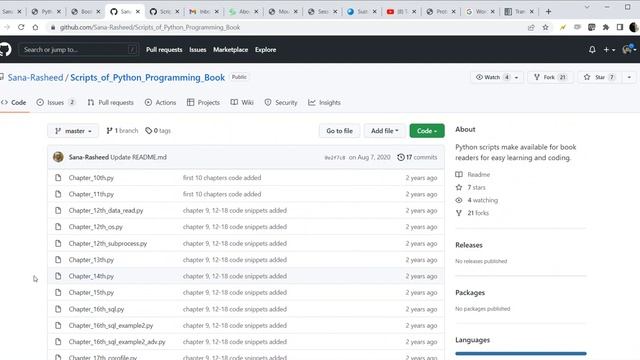The height and width of the screenshot is (360, 640).
Task: Open a new browser tab
Action: click(548, 11)
